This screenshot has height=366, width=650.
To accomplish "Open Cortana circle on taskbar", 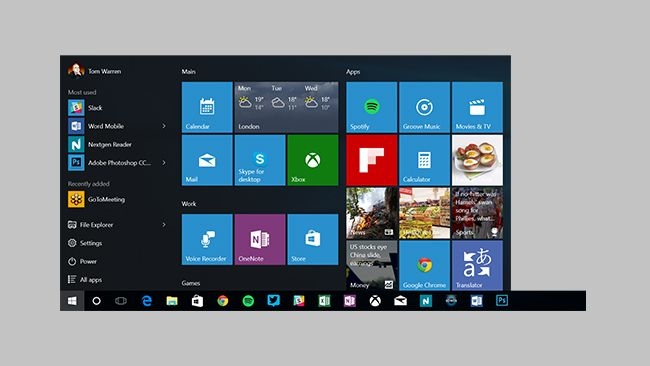I will [96, 301].
